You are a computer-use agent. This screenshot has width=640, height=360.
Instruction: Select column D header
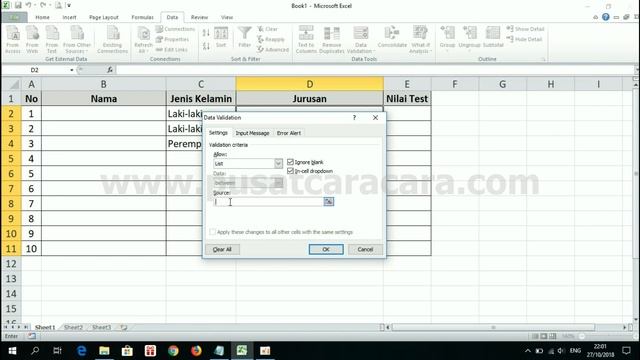coord(309,84)
